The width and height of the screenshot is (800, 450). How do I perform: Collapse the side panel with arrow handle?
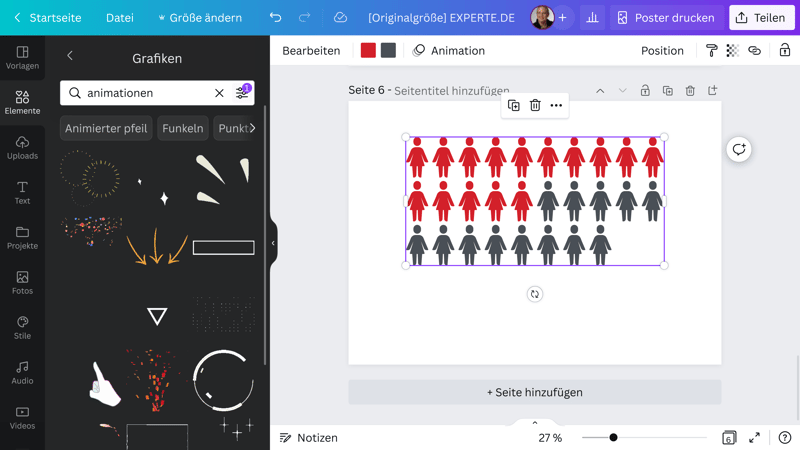click(273, 243)
